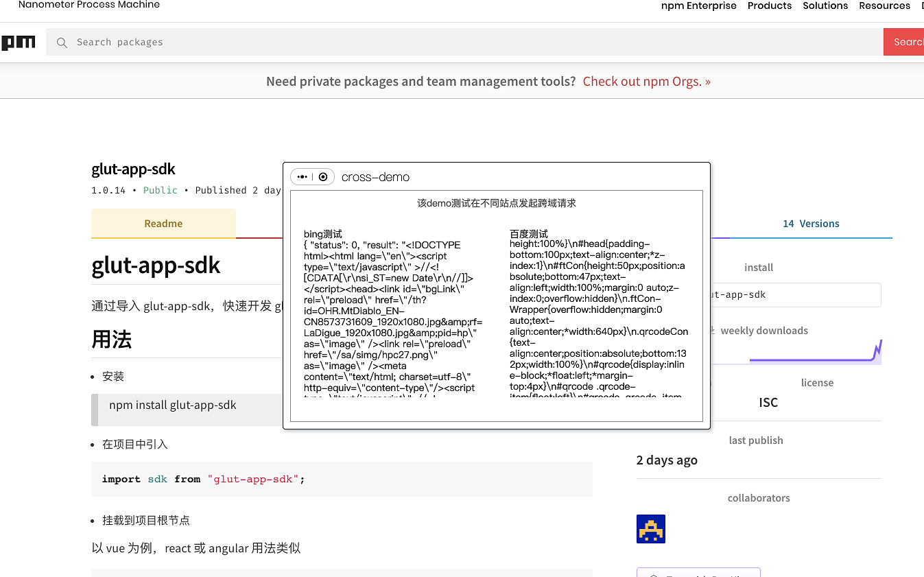Open the Products menu

tap(770, 5)
